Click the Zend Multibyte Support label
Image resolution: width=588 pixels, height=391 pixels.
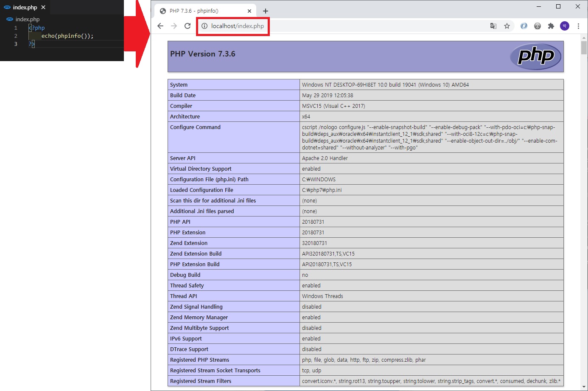coord(199,328)
